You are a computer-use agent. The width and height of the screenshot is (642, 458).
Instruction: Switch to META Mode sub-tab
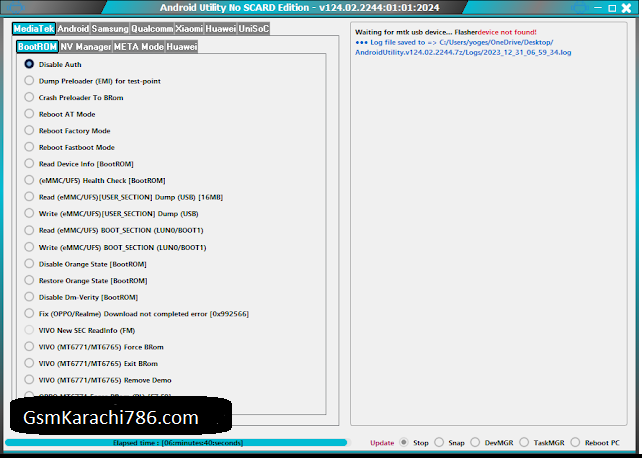point(139,47)
